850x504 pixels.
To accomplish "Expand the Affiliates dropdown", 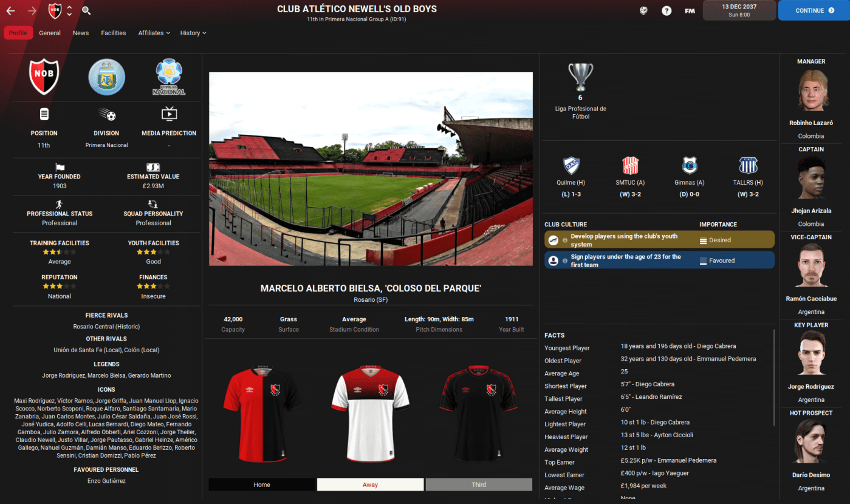I will pos(154,33).
